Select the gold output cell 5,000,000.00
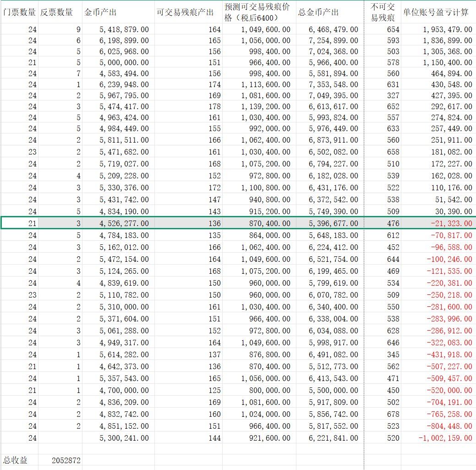Image resolution: width=476 pixels, height=470 pixels. (118, 62)
